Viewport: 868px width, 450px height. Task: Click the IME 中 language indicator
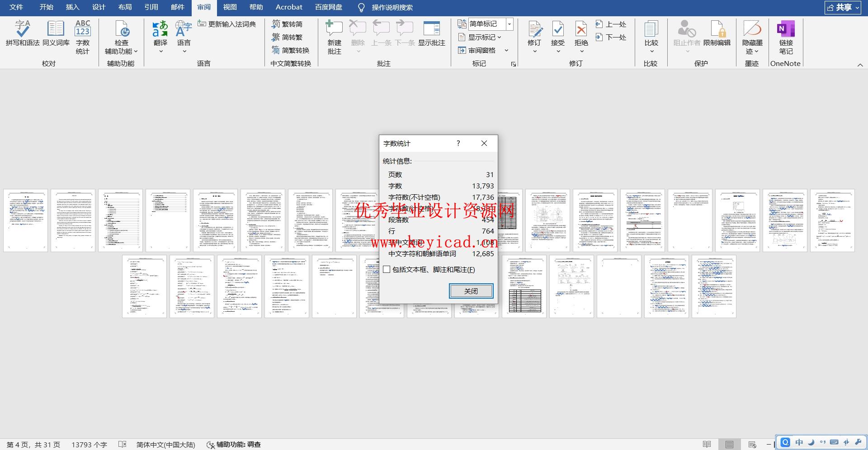point(799,442)
